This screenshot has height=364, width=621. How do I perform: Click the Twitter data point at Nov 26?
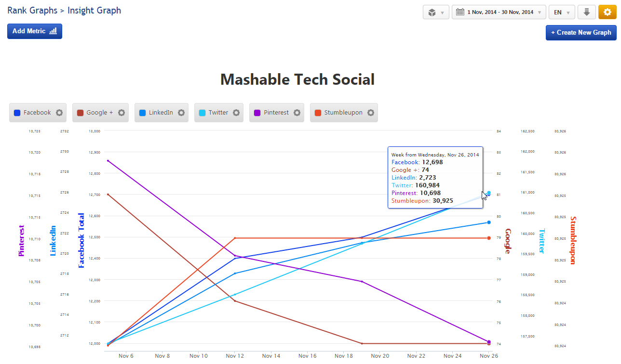[489, 193]
